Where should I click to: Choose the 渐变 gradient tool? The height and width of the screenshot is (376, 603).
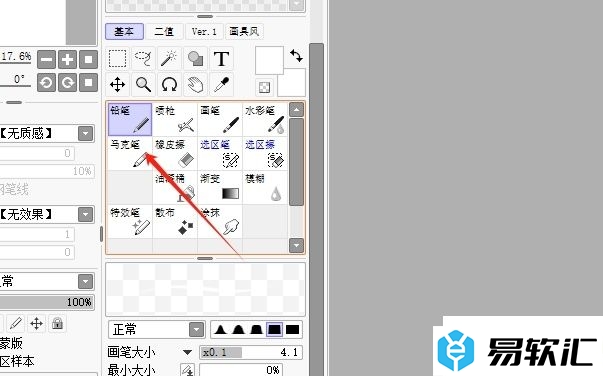[x=220, y=187]
